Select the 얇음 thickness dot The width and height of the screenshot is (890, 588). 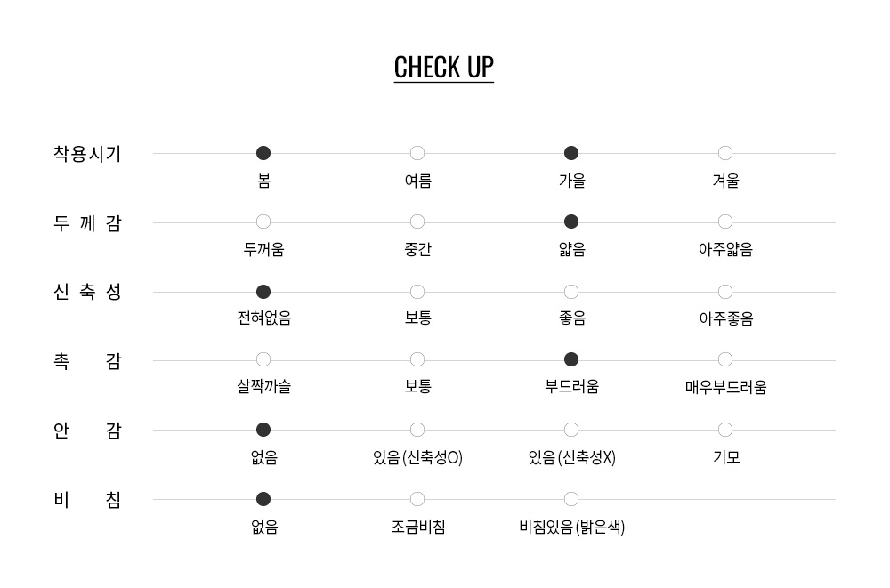pyautogui.click(x=571, y=222)
